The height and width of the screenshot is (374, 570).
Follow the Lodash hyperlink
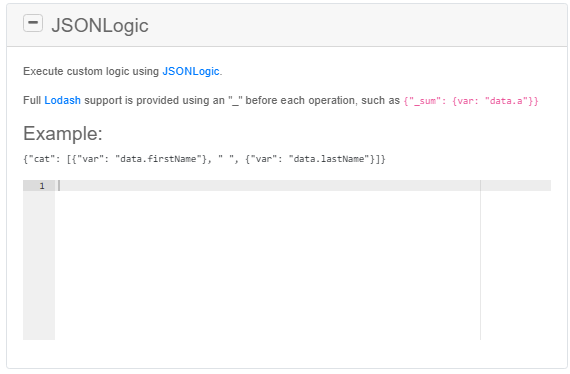click(x=63, y=100)
